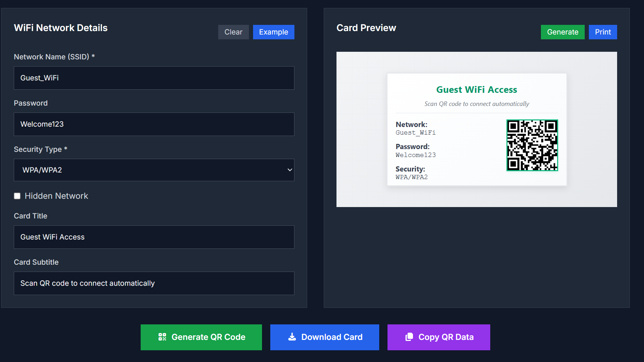
Task: Enable the Hidden Network checkbox
Action: click(x=17, y=196)
